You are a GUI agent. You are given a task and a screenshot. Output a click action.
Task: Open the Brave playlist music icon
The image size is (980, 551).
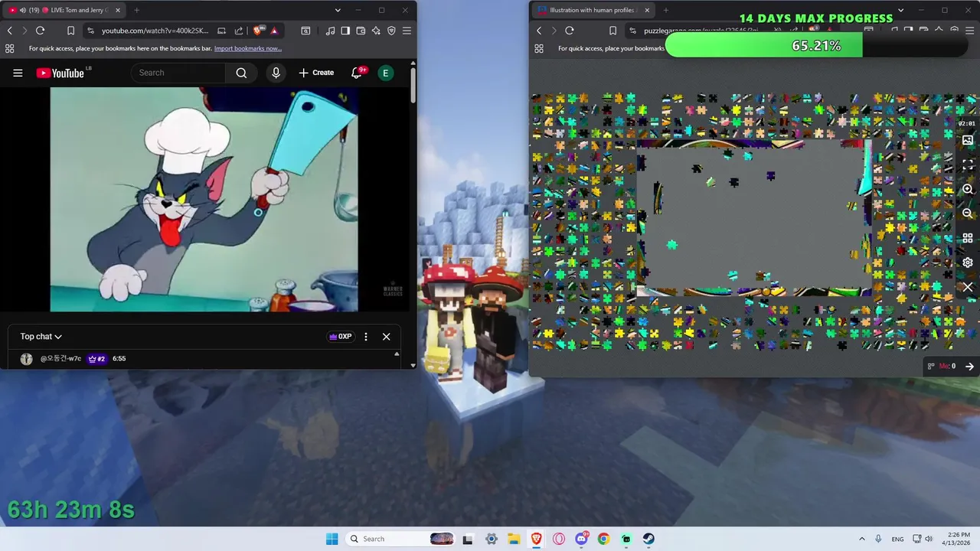[330, 31]
